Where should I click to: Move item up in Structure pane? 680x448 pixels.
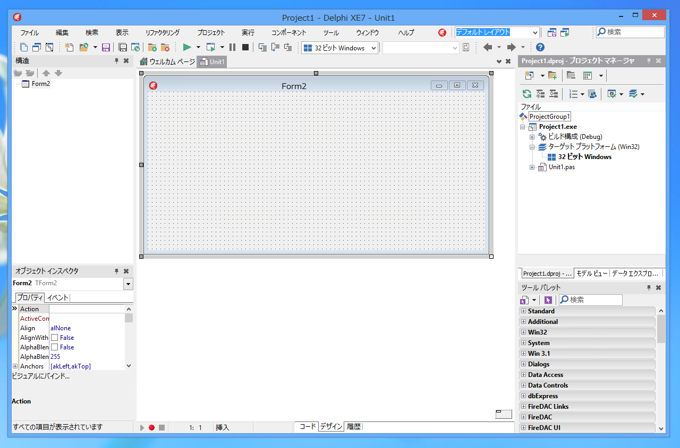[46, 73]
